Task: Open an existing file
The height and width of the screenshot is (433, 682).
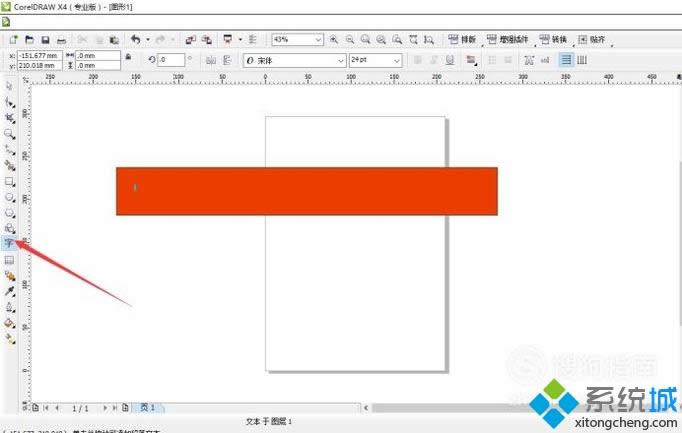Action: point(29,40)
